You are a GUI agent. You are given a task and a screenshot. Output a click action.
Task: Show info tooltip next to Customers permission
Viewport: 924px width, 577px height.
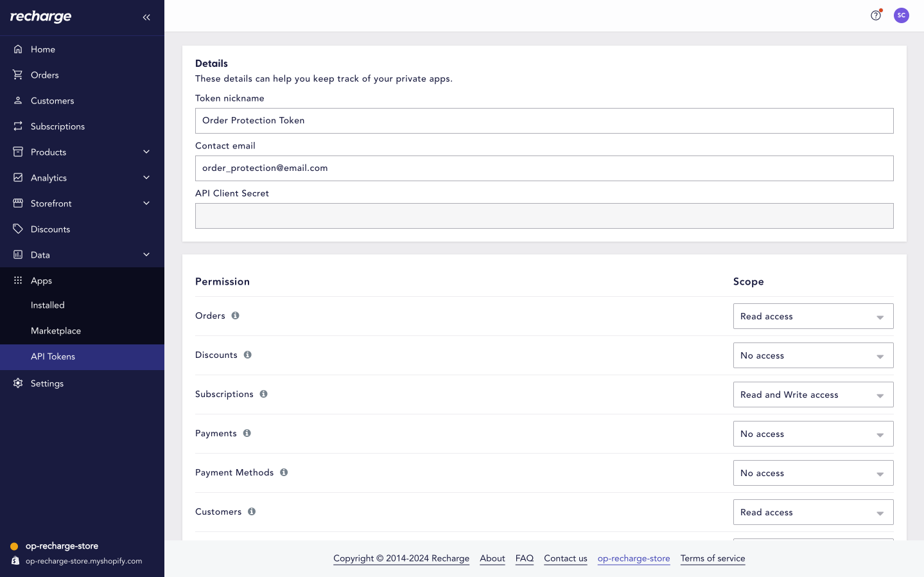(252, 511)
